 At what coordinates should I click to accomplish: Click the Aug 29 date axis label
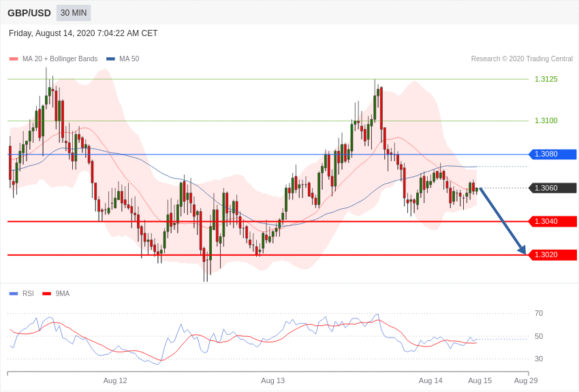[x=526, y=380]
